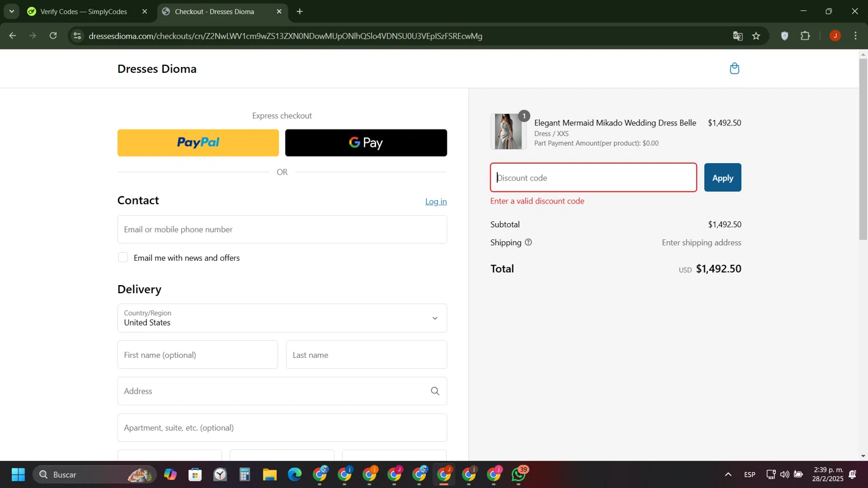This screenshot has height=488, width=868.
Task: Open the tab search dropdown arrow
Action: pyautogui.click(x=11, y=12)
